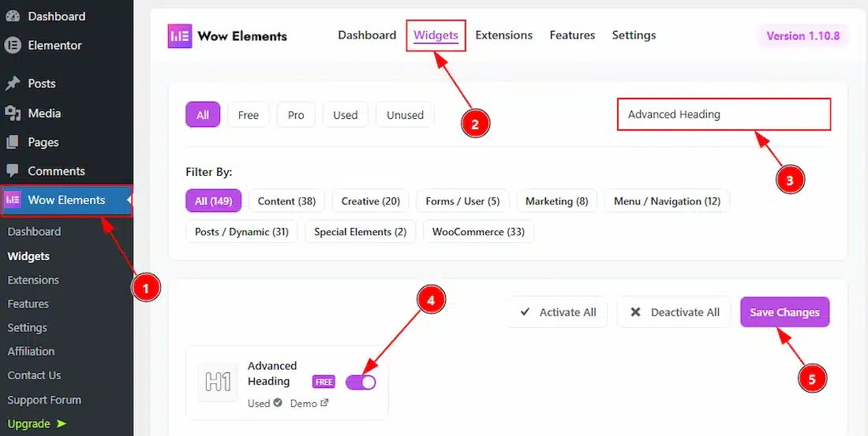Click the Pages icon in sidebar

13,143
